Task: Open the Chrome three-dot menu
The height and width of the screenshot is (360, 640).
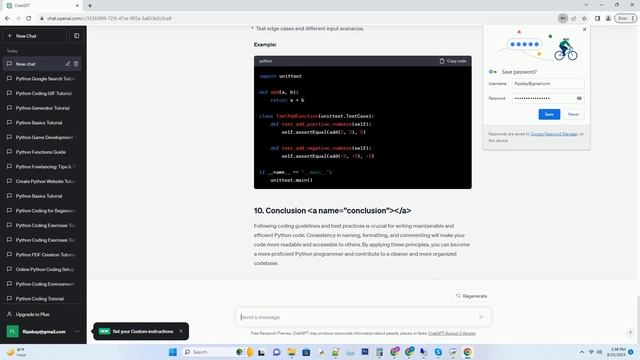Action: point(633,18)
